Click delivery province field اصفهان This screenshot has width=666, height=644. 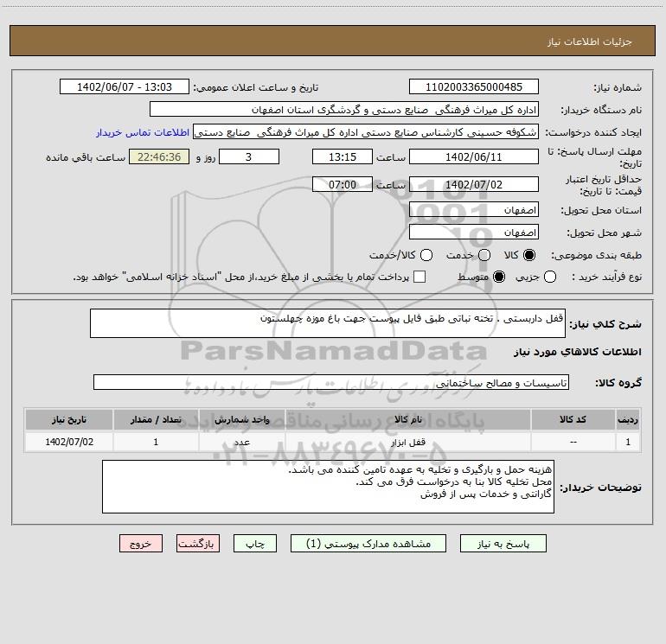474,210
